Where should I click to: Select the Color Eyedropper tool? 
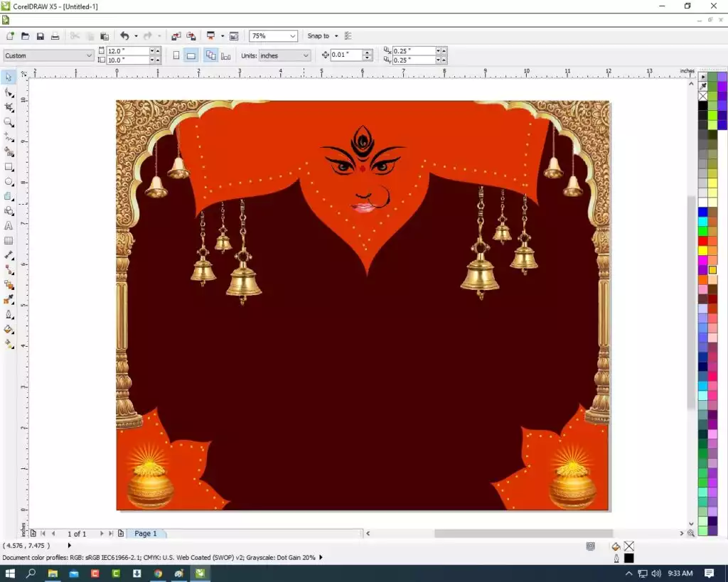tap(9, 300)
